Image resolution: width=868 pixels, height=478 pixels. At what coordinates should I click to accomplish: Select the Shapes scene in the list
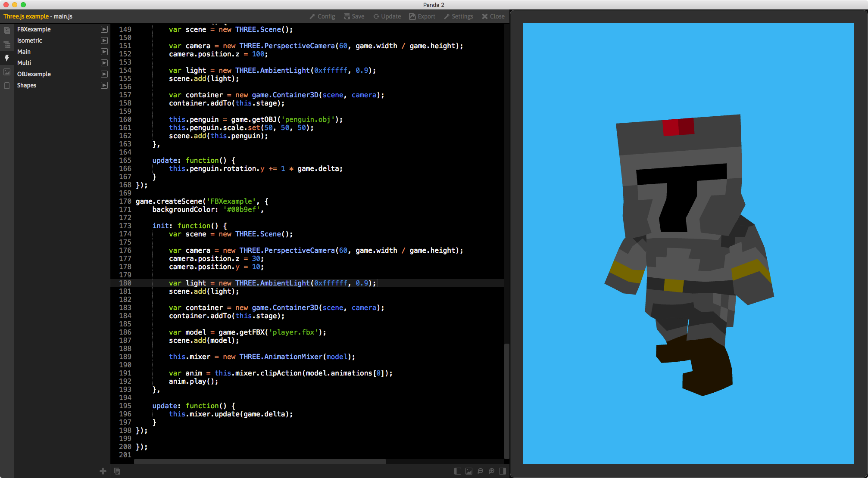coord(27,85)
